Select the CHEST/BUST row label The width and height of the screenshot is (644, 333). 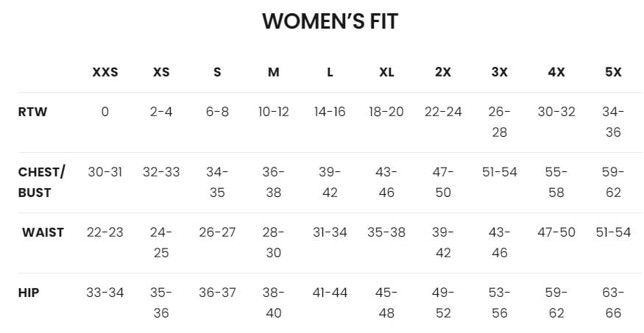41,182
